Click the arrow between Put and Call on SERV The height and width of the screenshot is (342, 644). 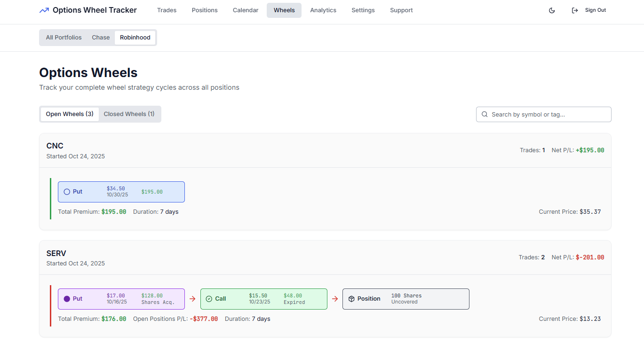click(192, 298)
